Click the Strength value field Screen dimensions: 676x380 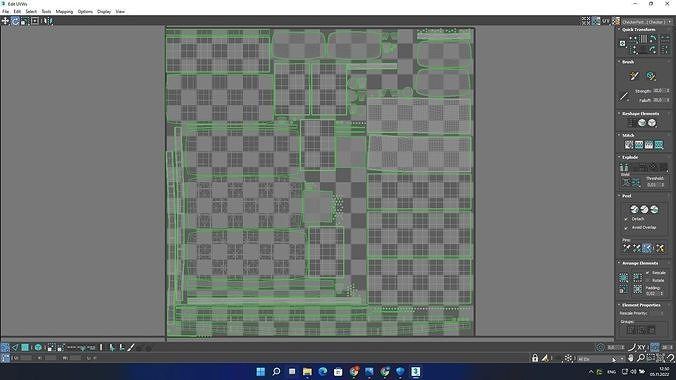pyautogui.click(x=658, y=91)
